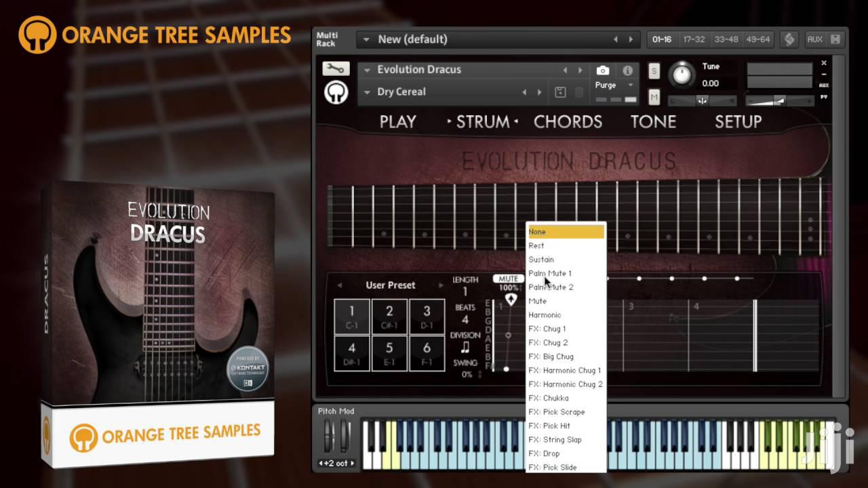
Task: Open the snapshot camera view
Action: click(602, 70)
